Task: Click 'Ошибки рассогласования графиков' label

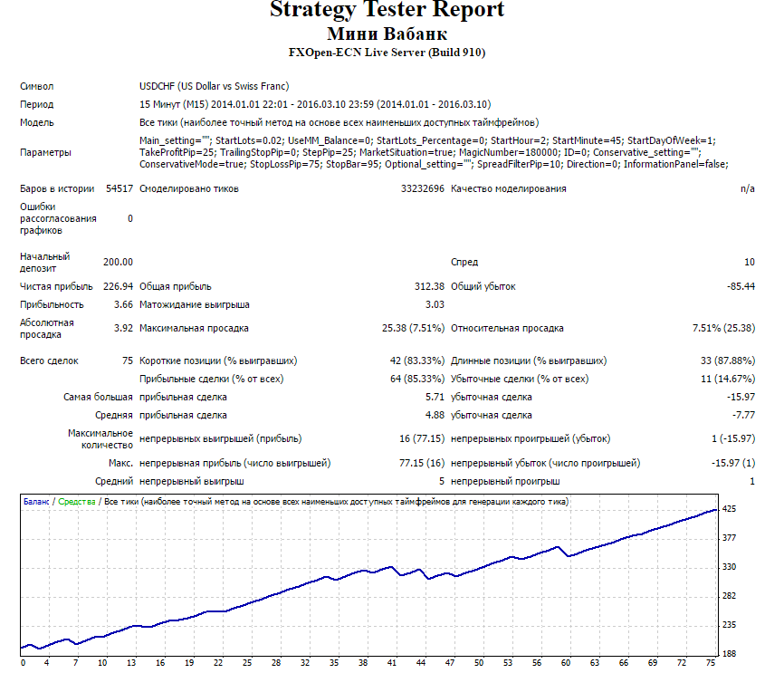Action: click(58, 218)
